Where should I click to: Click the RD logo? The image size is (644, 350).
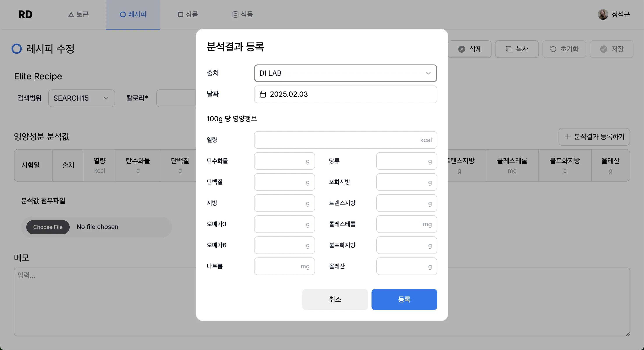point(25,14)
